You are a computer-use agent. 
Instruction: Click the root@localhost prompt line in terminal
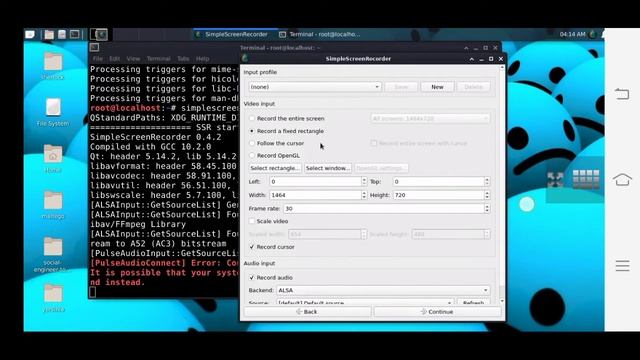[x=164, y=108]
